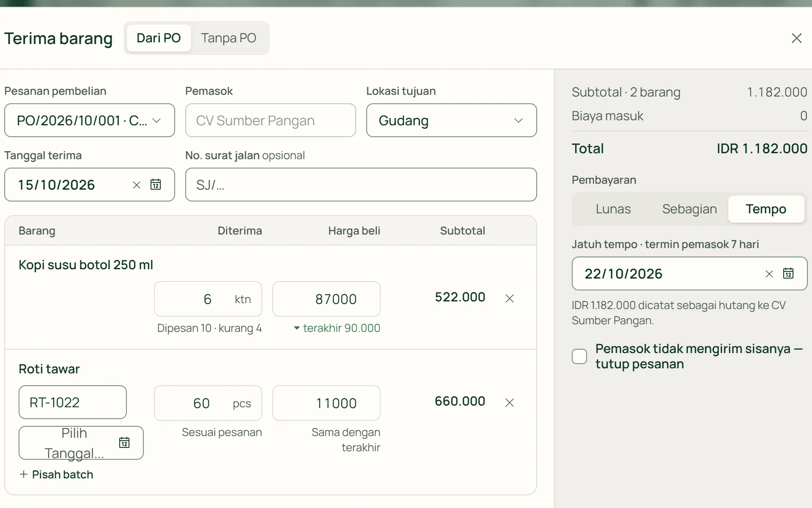
Task: Open the Lokasi tujuan Gudang dropdown
Action: click(x=451, y=120)
